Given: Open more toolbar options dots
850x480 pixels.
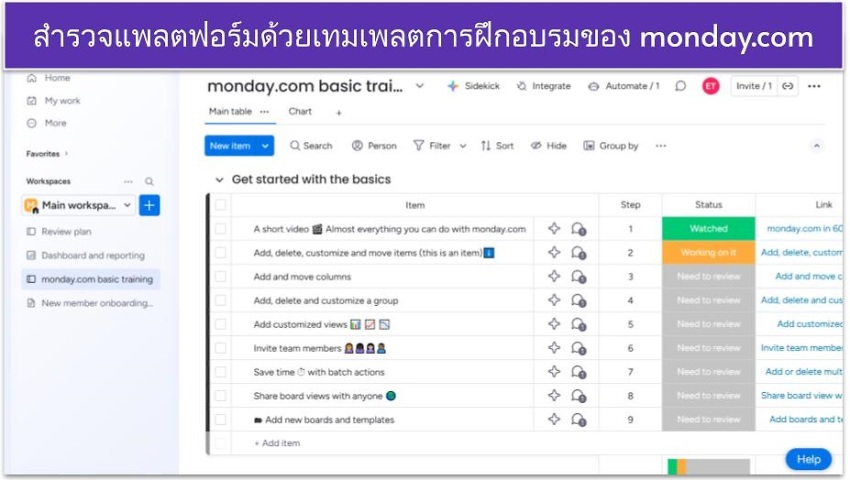Looking at the screenshot, I should click(660, 146).
